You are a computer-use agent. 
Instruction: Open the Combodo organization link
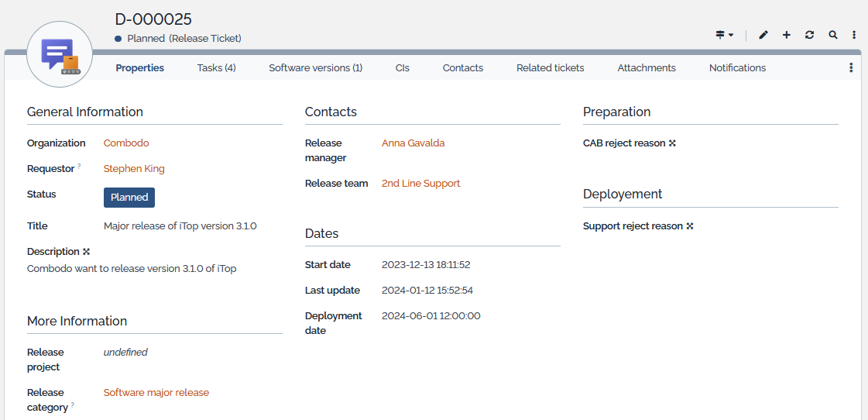tap(126, 143)
